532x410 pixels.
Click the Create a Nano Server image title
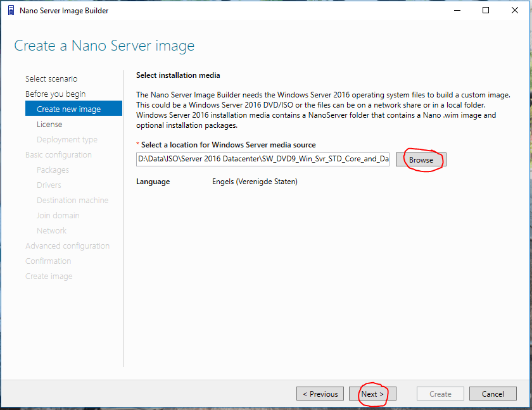104,46
